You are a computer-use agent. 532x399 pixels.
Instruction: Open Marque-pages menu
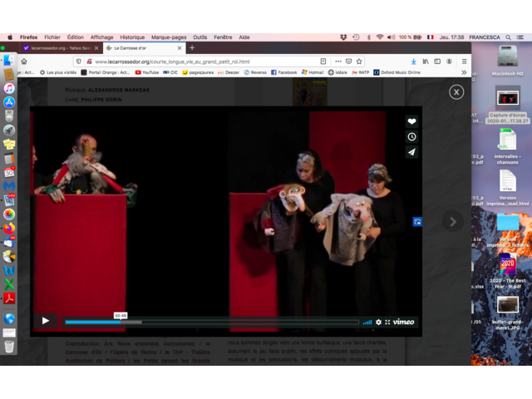tap(169, 37)
